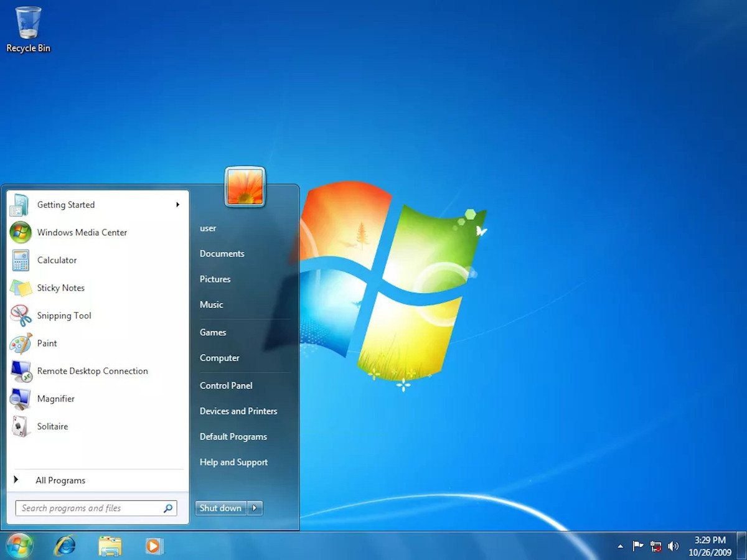Click the Shut down button
This screenshot has height=560, width=747.
pos(220,508)
